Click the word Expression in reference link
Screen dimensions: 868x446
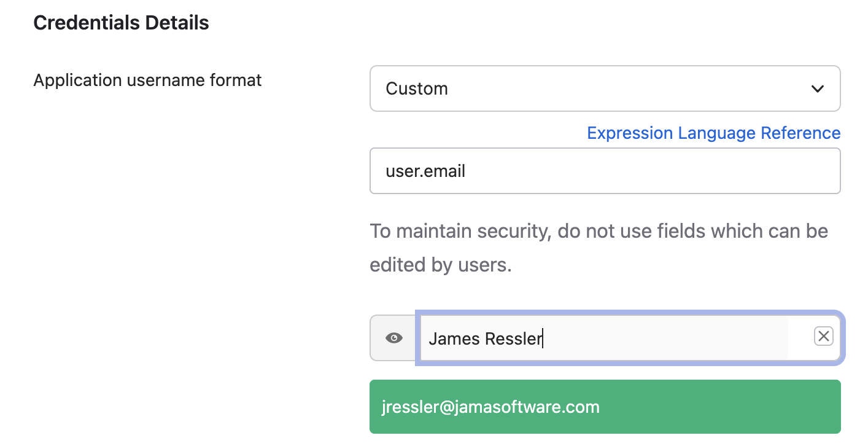point(630,133)
